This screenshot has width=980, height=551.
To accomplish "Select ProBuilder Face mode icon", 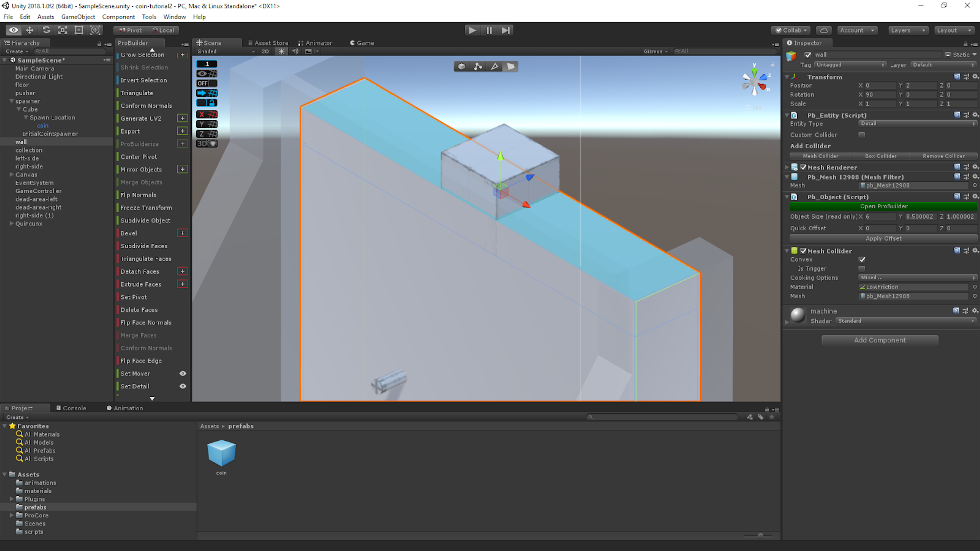I will coord(510,67).
